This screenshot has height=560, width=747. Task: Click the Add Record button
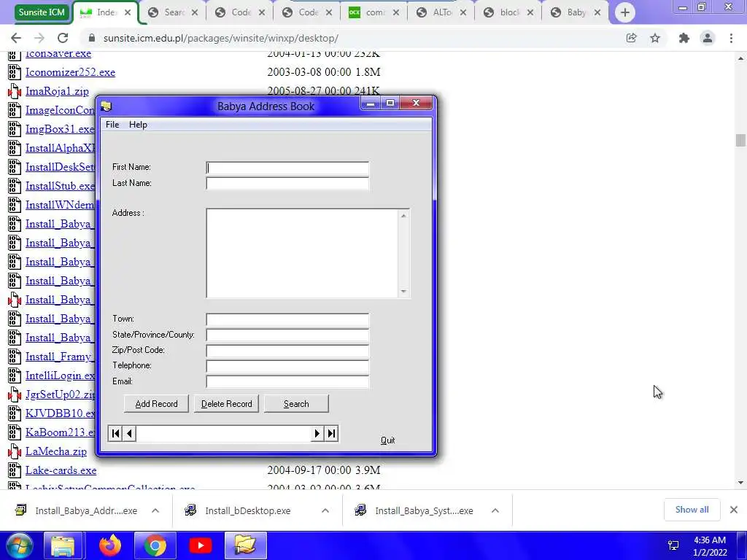156,404
